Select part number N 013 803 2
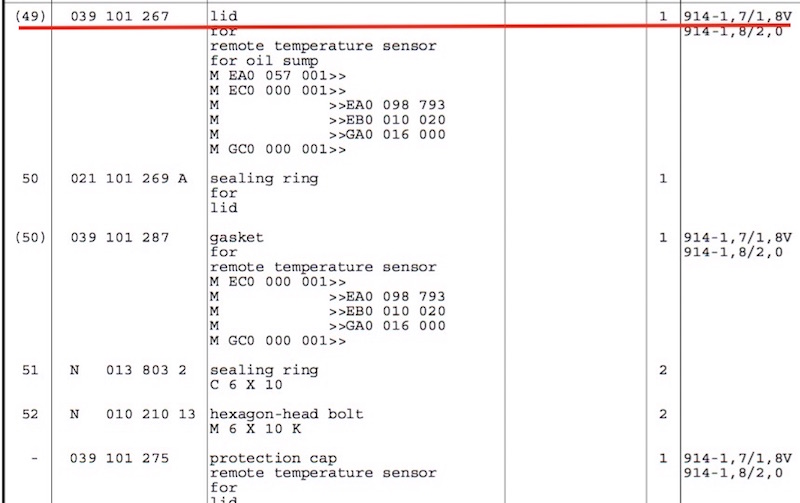 click(x=128, y=370)
